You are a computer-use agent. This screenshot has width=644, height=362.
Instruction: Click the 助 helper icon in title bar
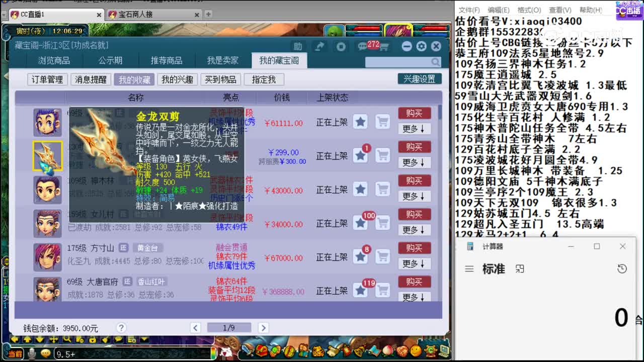point(298,46)
